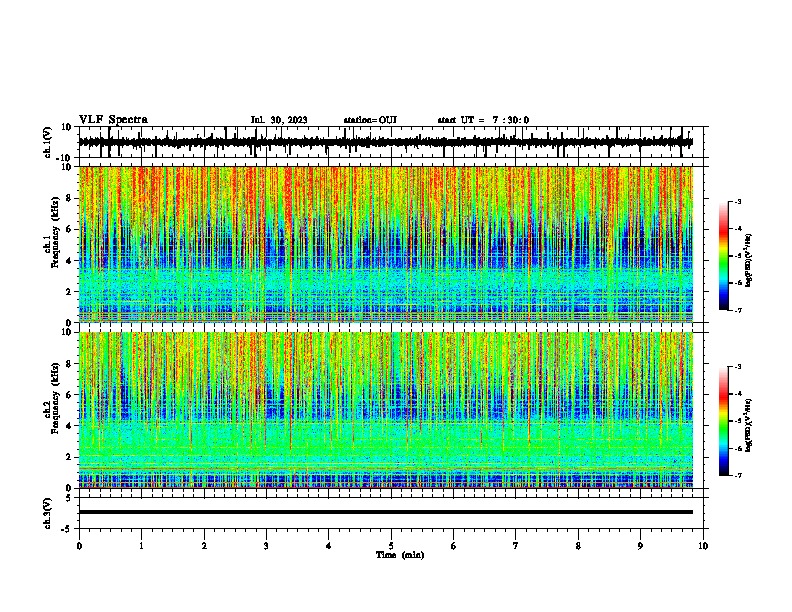Click the start UT = 7:30:0 text
This screenshot has height=612, width=792.
click(x=483, y=120)
